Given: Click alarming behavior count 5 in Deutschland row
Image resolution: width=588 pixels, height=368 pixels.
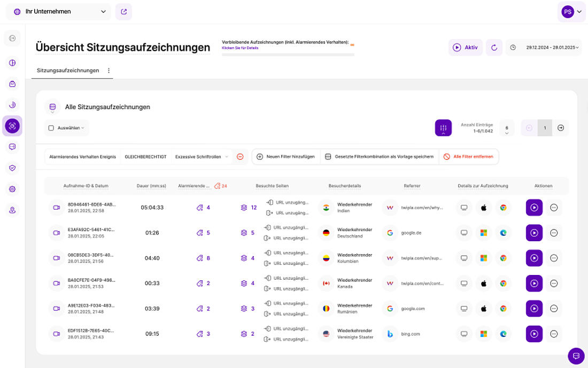Looking at the screenshot, I should [204, 233].
